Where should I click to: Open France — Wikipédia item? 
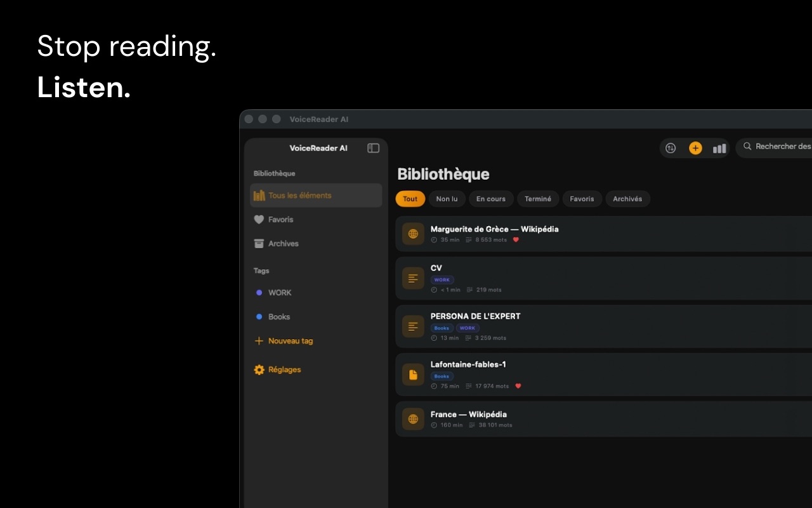[x=603, y=419]
